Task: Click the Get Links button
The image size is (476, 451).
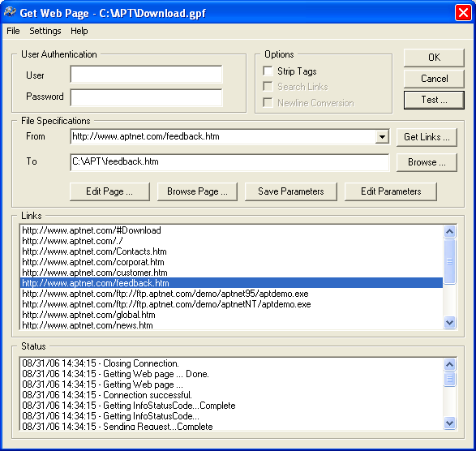Action: [427, 137]
